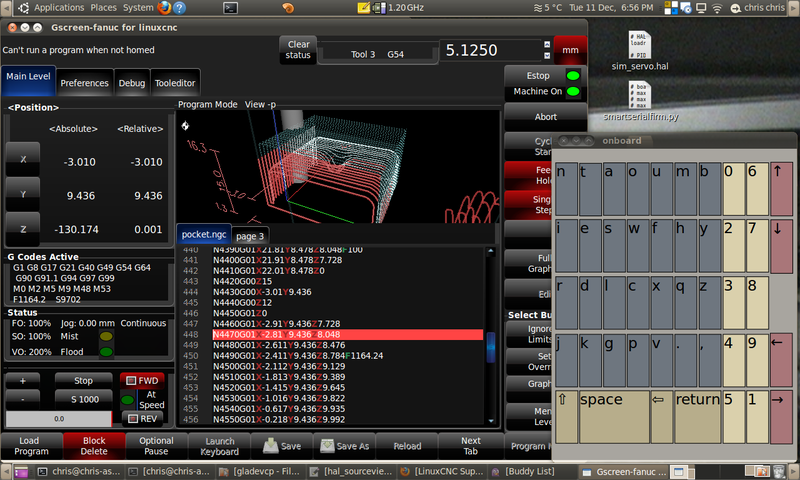Click the CPU frequency monitor icon
This screenshot has width=800, height=480.
379,8
